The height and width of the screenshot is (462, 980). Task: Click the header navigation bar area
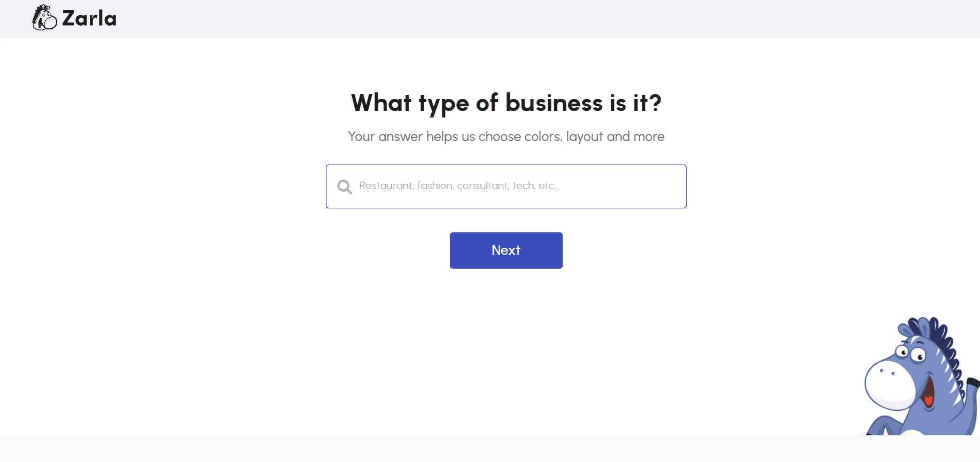click(x=481, y=19)
